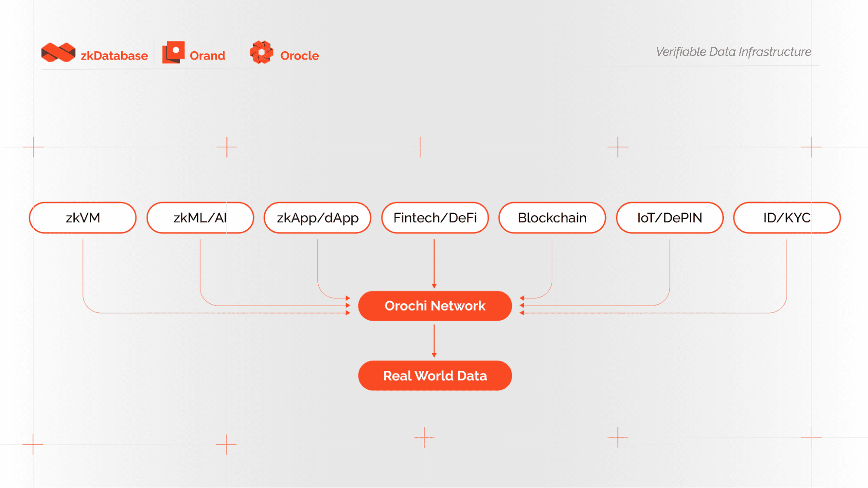The width and height of the screenshot is (868, 488).
Task: Select the zkML/AI pill box
Action: click(200, 218)
